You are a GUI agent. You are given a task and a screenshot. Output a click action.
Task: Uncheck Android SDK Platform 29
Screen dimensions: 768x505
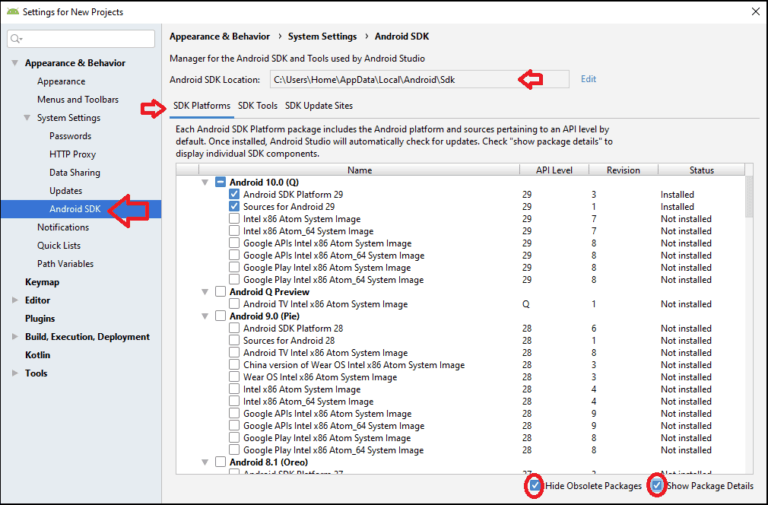[234, 194]
